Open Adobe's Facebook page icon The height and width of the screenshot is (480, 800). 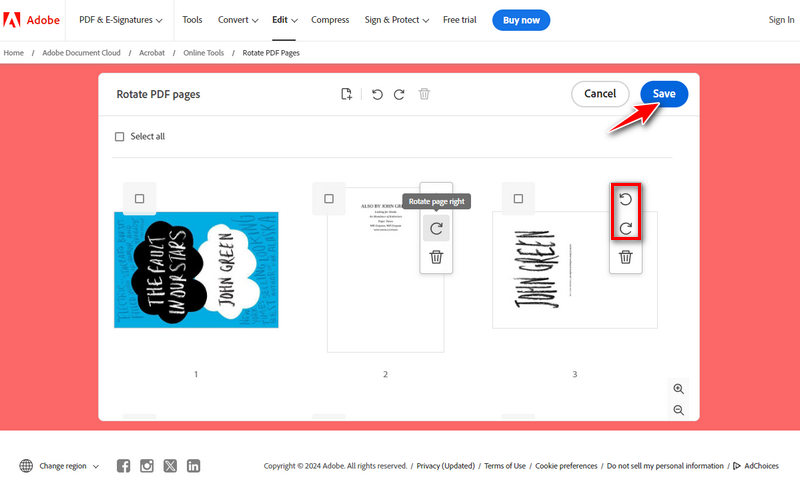123,466
